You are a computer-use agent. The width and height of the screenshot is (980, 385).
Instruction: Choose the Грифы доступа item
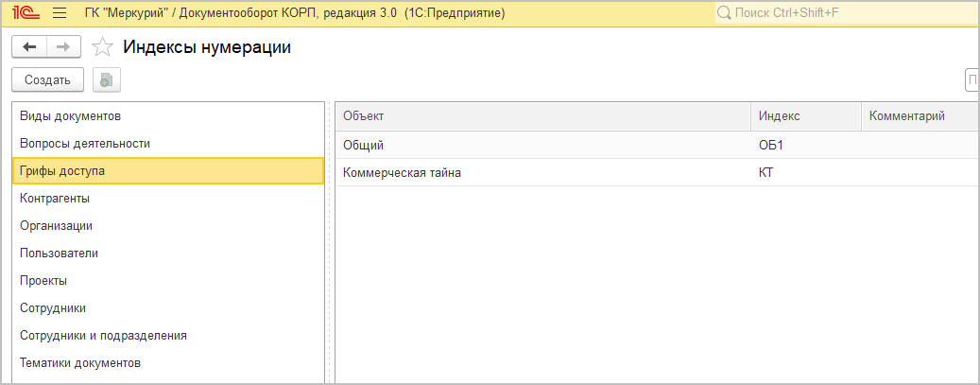click(62, 171)
